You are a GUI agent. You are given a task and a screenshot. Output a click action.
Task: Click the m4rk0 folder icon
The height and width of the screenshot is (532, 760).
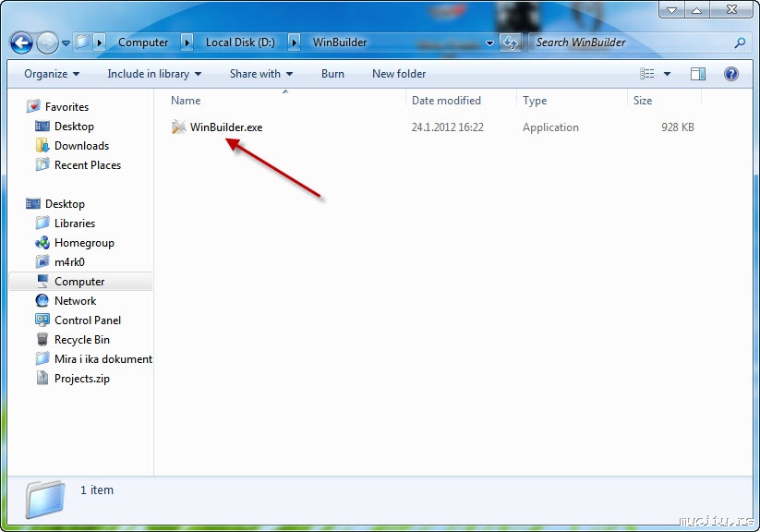pos(42,261)
